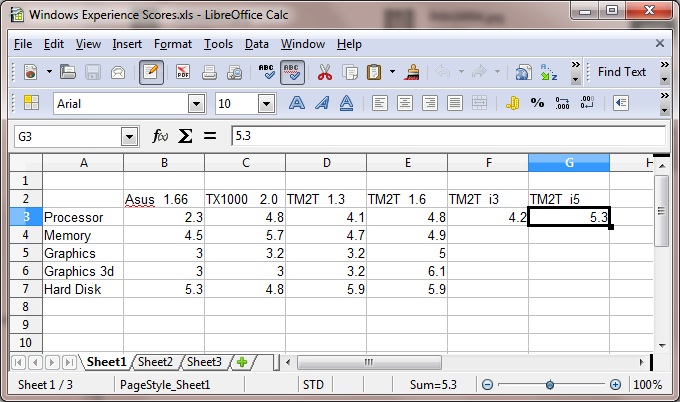The image size is (680, 402).
Task: Open the Name Box dropdown
Action: 129,137
